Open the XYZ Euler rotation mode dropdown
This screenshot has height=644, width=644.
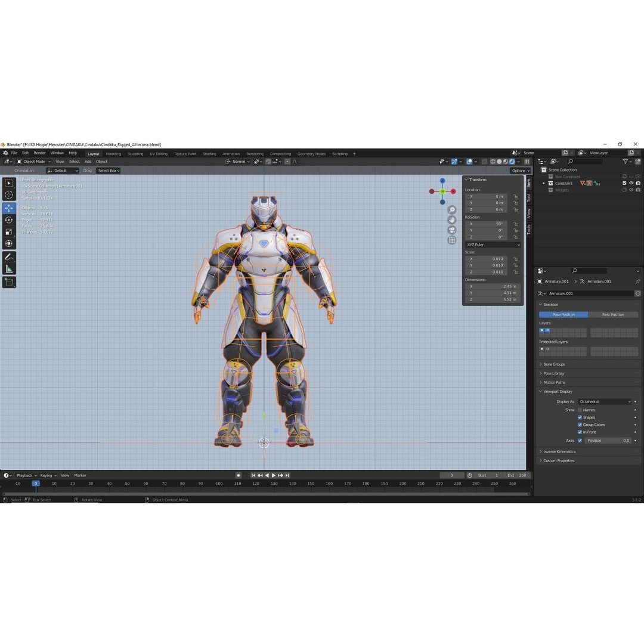(x=493, y=245)
